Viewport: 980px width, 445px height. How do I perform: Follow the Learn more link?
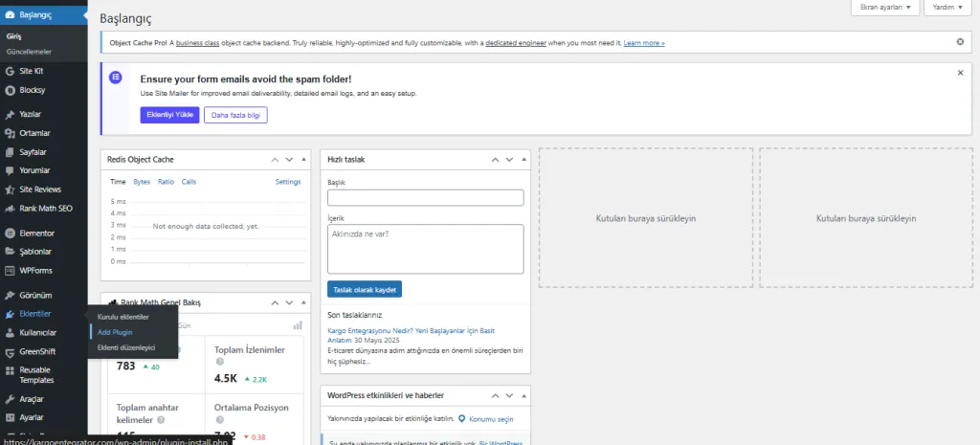tap(644, 43)
